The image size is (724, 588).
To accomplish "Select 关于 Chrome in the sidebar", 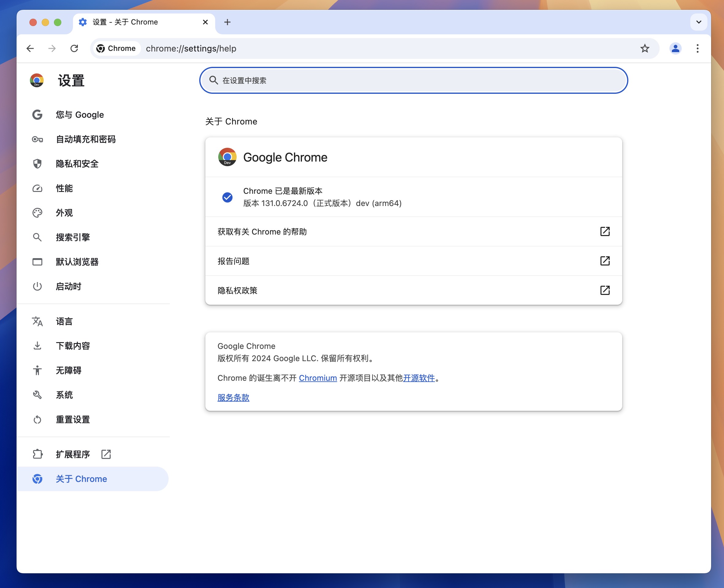I will click(93, 479).
